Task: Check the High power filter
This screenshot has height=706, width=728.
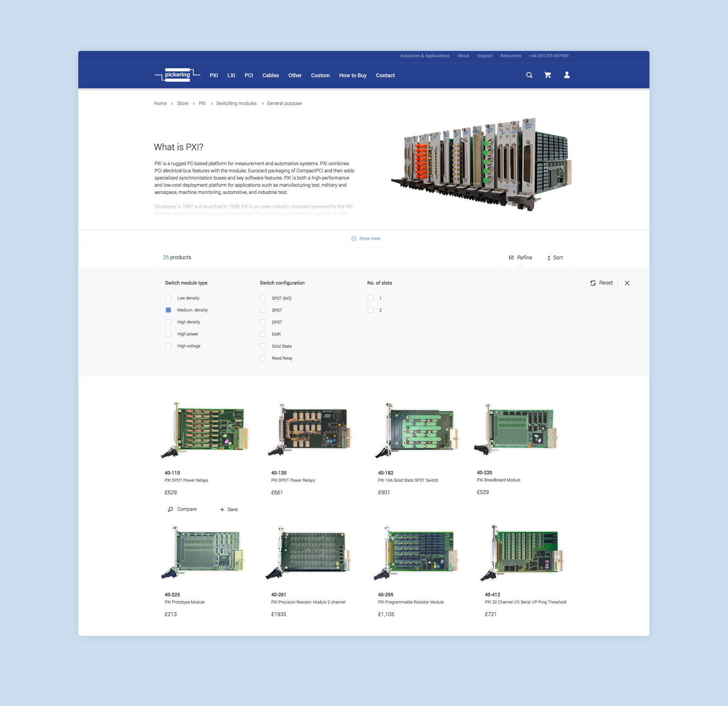Action: (168, 334)
